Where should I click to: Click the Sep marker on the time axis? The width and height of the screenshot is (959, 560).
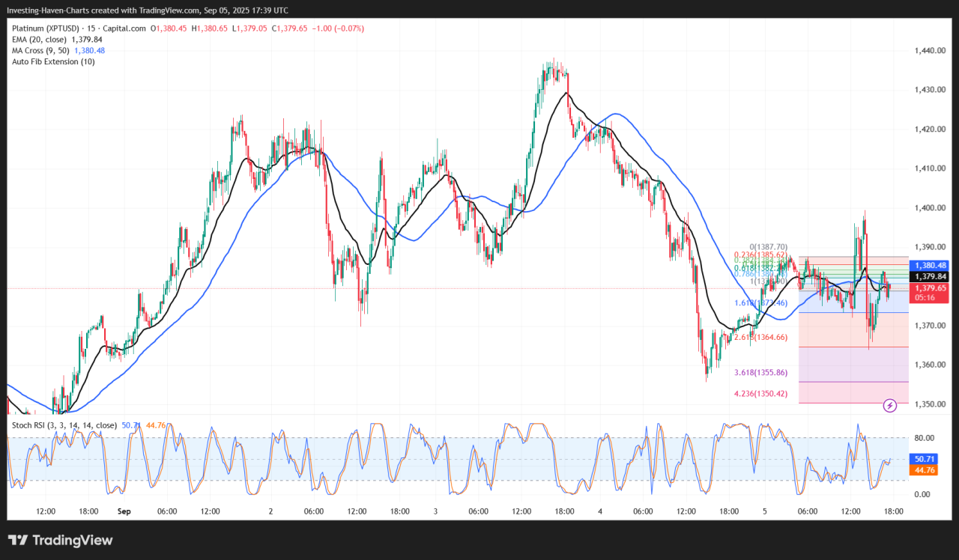[x=124, y=511]
